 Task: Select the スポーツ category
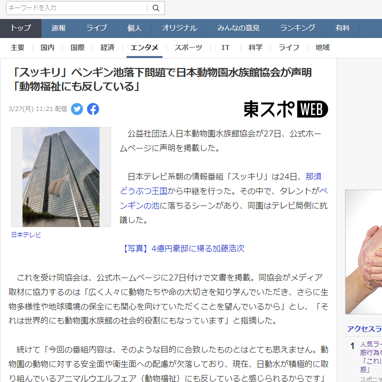188,48
